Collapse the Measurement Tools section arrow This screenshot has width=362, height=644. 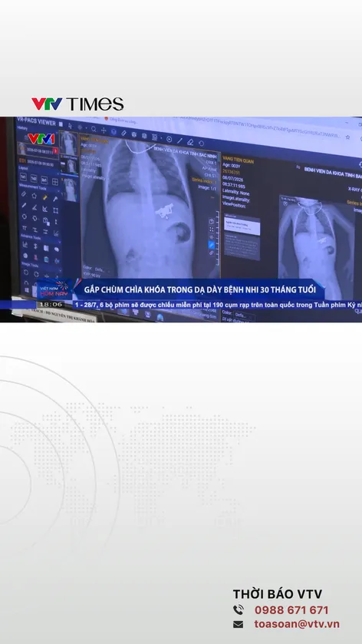click(59, 191)
